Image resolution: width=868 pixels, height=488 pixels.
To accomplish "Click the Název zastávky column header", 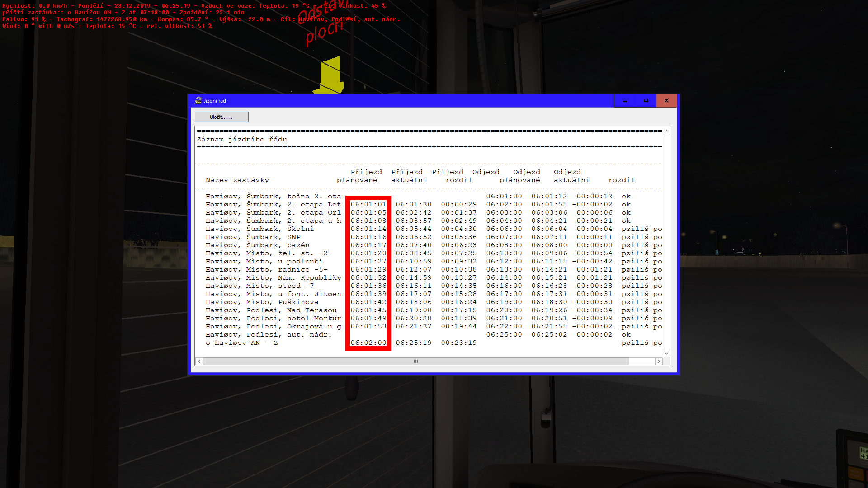I will coord(237,180).
